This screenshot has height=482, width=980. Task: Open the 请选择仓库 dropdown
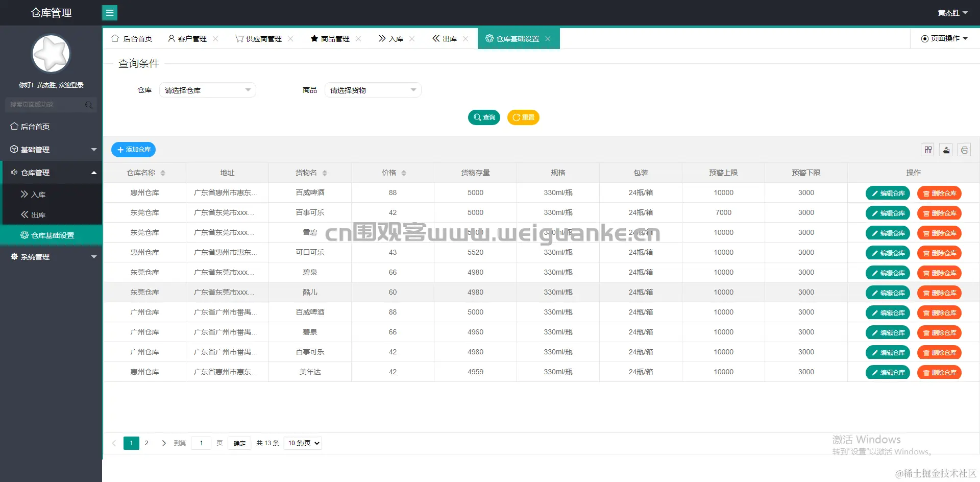click(208, 90)
